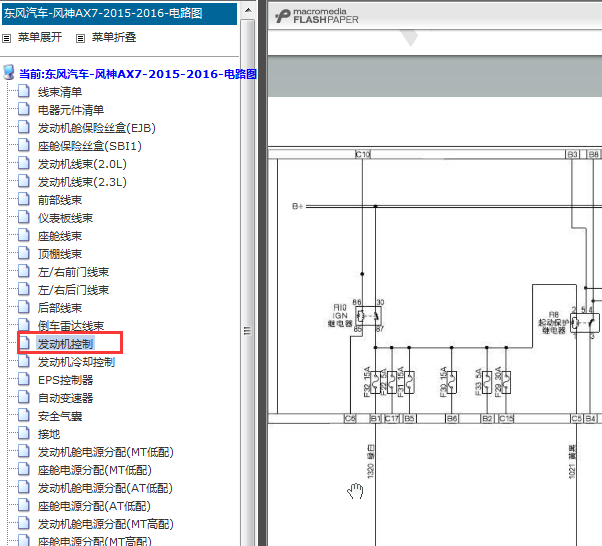Click the page icon beside 自动变速器
The height and width of the screenshot is (546, 602).
coord(24,397)
